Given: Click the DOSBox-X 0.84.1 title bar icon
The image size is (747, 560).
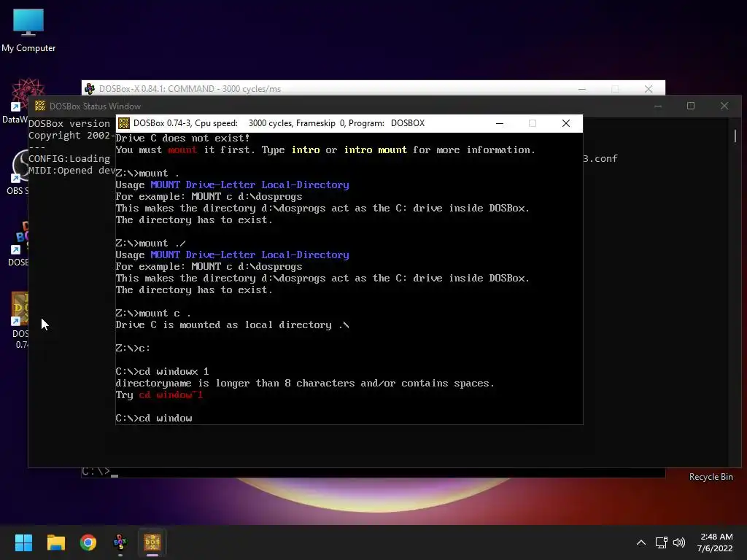Looking at the screenshot, I should click(x=90, y=88).
